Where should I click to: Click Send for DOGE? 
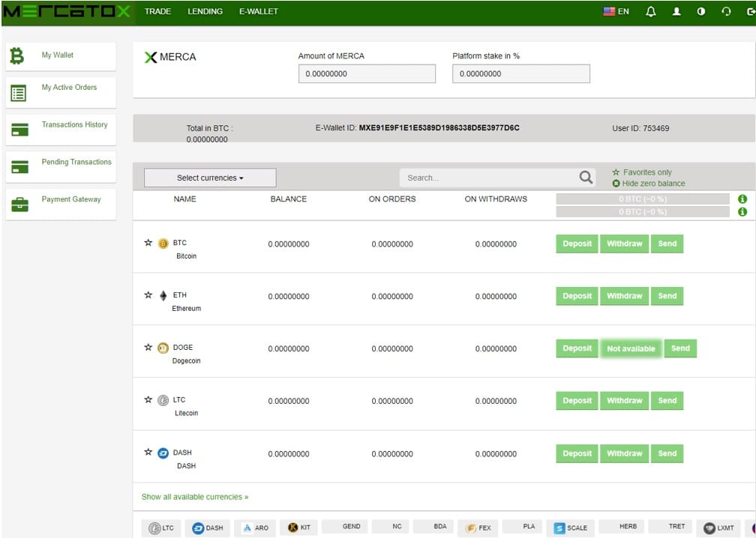(680, 348)
